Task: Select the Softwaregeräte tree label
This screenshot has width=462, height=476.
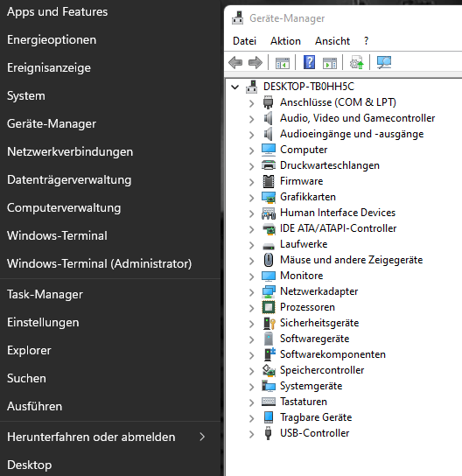Action: point(314,339)
